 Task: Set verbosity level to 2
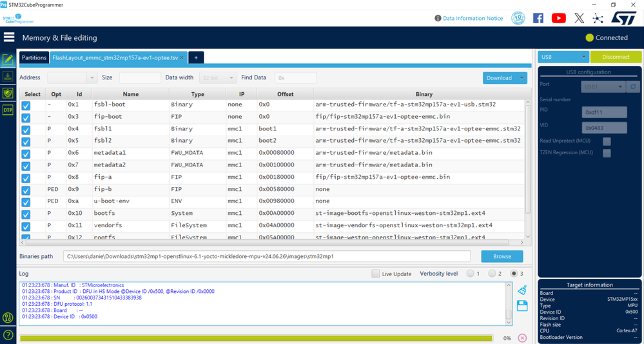pyautogui.click(x=492, y=274)
